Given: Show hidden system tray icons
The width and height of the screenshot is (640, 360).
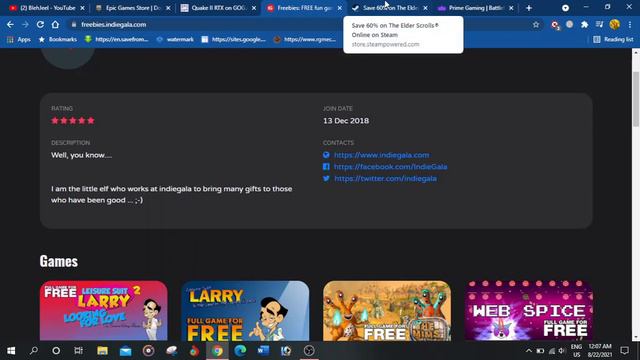Looking at the screenshot, I should click(x=529, y=351).
